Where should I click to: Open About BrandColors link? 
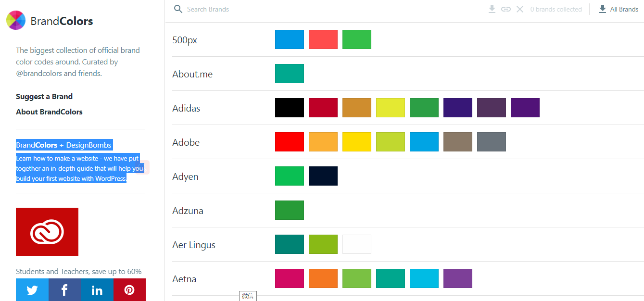tap(49, 112)
